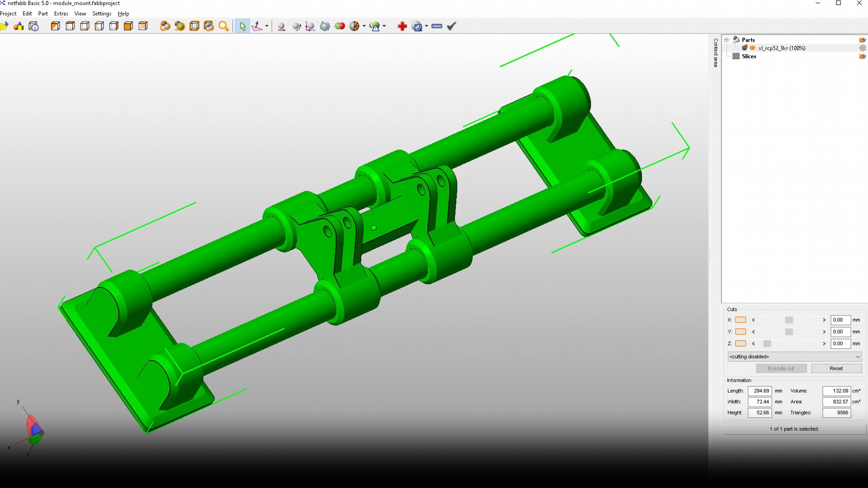Viewport: 868px width, 488px height.
Task: Open dropdown arrow beside the warning analysis icon
Action: [384, 26]
